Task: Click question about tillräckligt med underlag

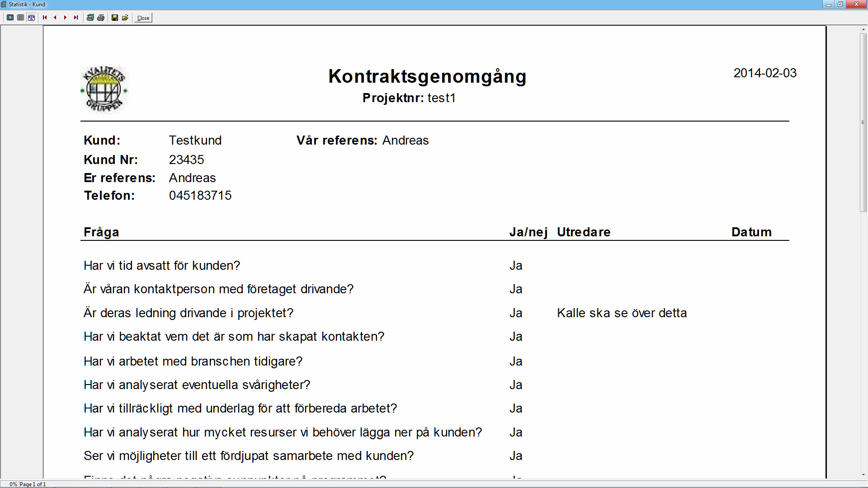Action: 241,408
